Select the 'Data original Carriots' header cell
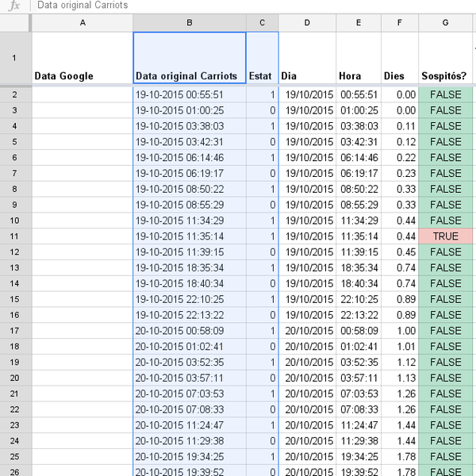Viewport: 476px width, 476px height. (x=189, y=59)
